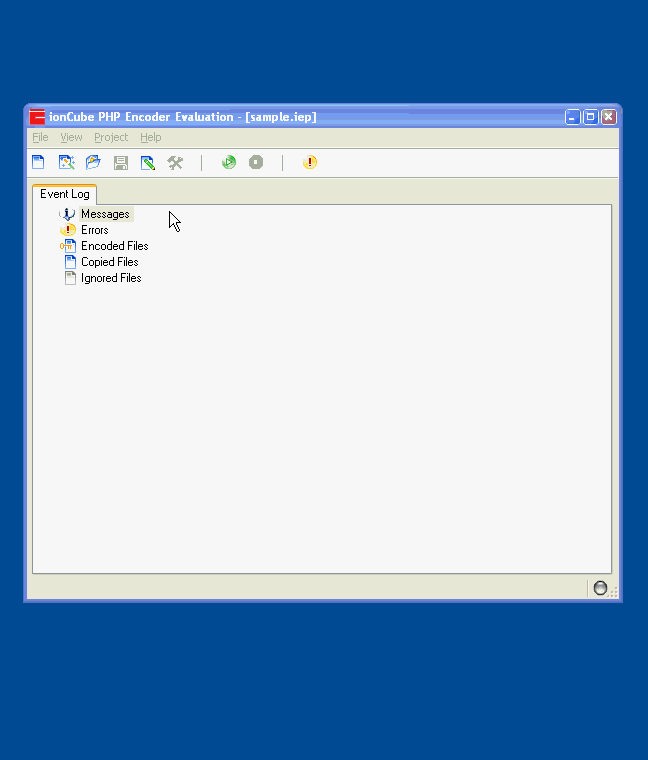Open the File menu

point(40,138)
